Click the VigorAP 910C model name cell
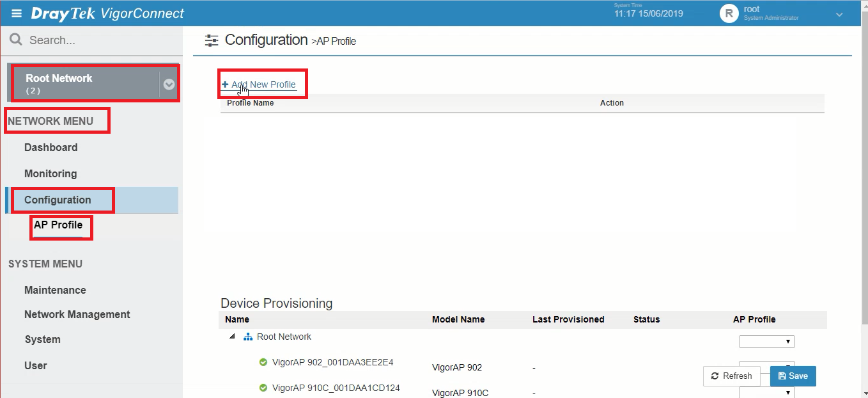868x398 pixels. [x=460, y=393]
